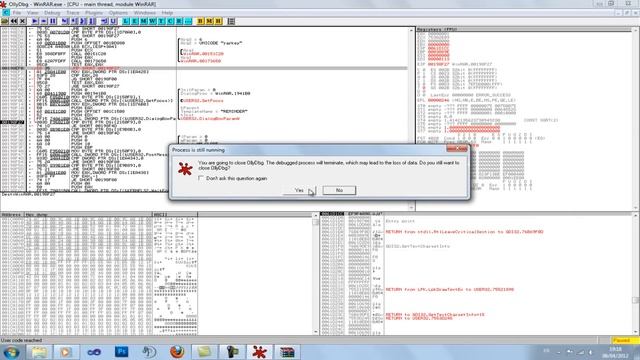Image resolution: width=640 pixels, height=360 pixels.
Task: Open the Options menu
Action: (118, 13)
